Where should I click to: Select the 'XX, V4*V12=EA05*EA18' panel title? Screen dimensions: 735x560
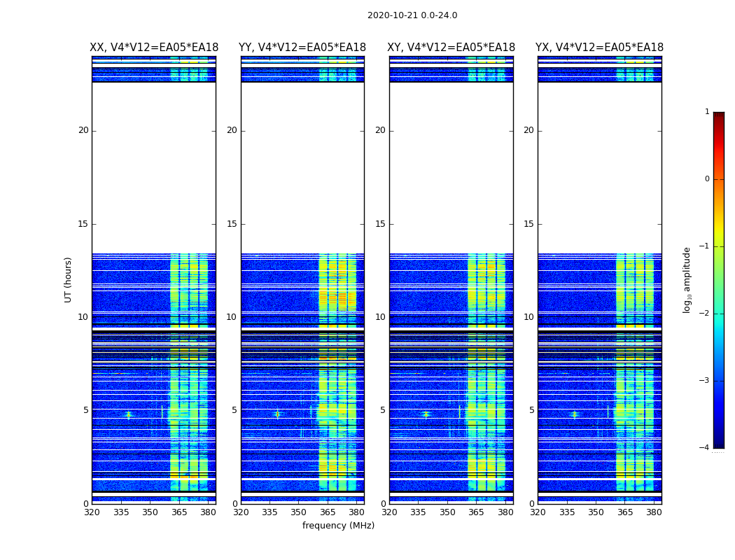pyautogui.click(x=154, y=48)
